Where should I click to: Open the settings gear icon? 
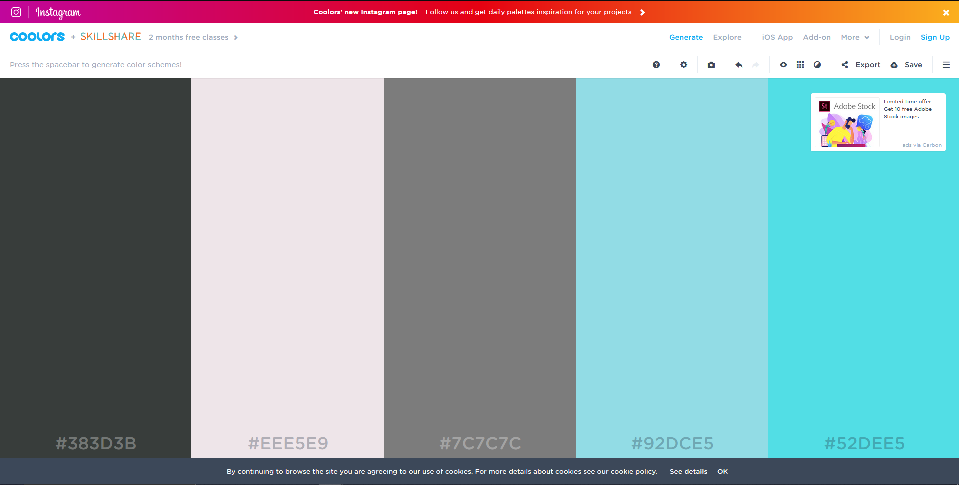pos(684,65)
